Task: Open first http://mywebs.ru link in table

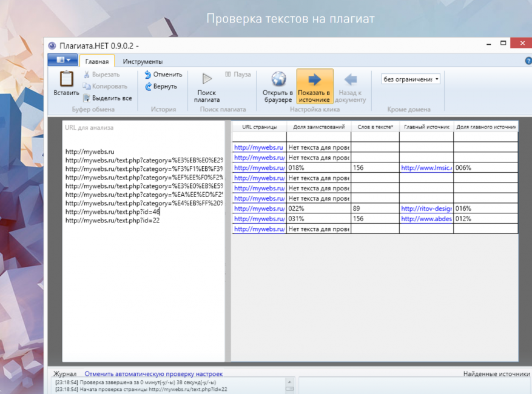Action: coord(258,147)
